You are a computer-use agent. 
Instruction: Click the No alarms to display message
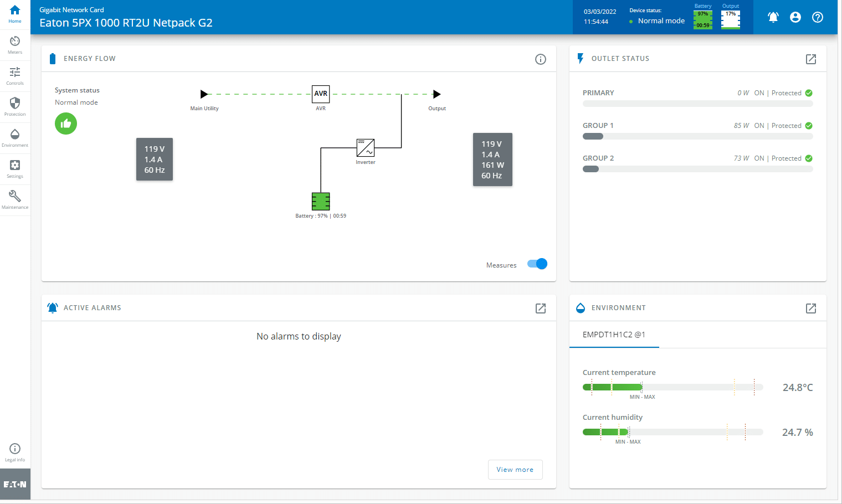click(299, 337)
